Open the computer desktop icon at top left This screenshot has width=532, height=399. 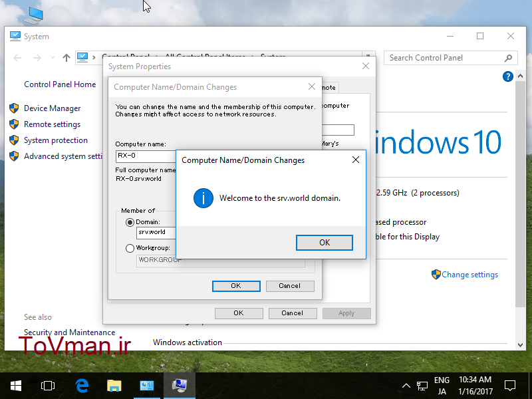tap(33, 15)
